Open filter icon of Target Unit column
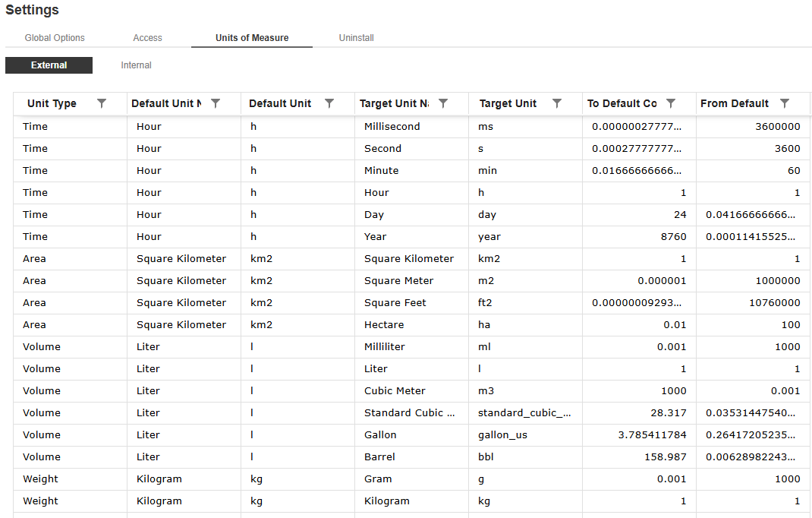 [x=557, y=103]
